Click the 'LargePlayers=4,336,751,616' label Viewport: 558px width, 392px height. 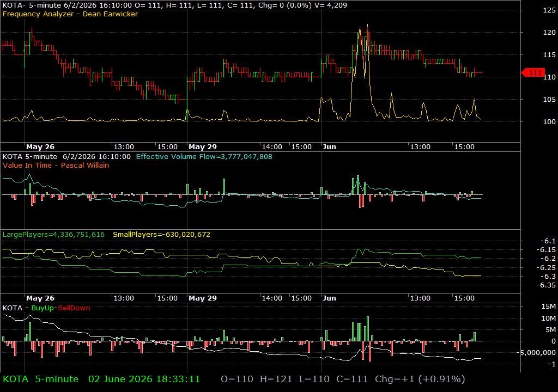click(x=54, y=235)
